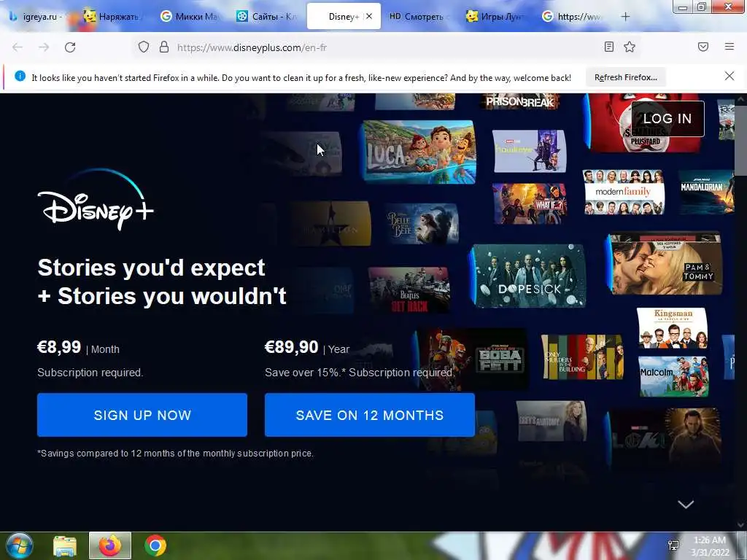
Task: Click the Only Murders in the Building thumbnail
Action: (582, 357)
